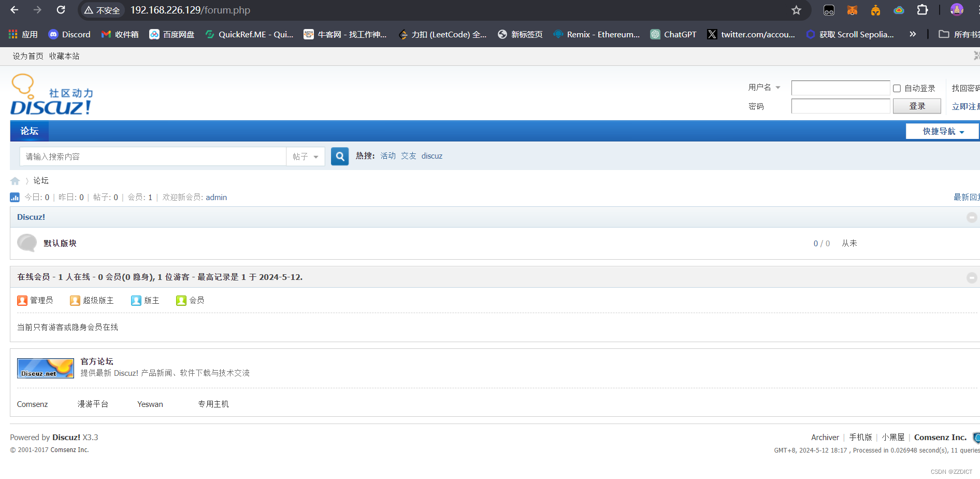Click the Comsenz Inc. footer link
980x479 pixels.
(941, 438)
